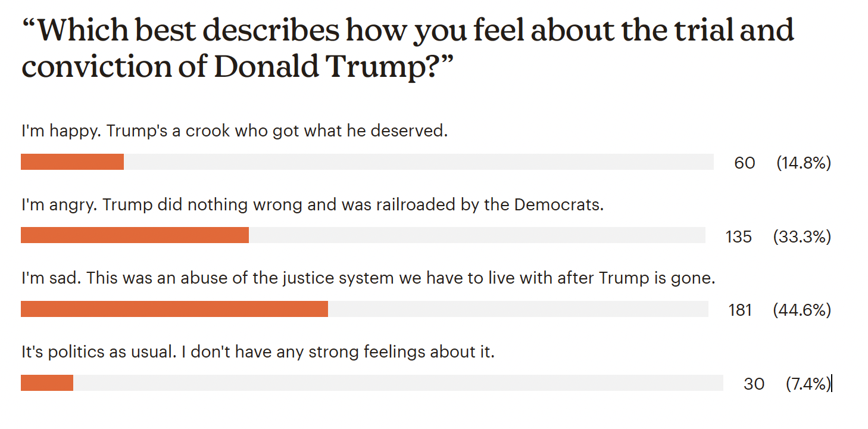
Task: Click the orange bar for the "politics as usual" result
Action: click(46, 383)
